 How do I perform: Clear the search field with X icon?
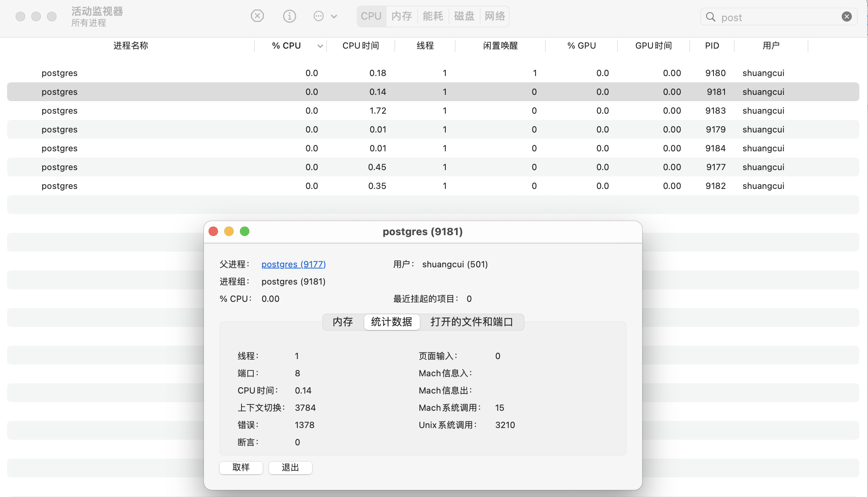(x=846, y=16)
